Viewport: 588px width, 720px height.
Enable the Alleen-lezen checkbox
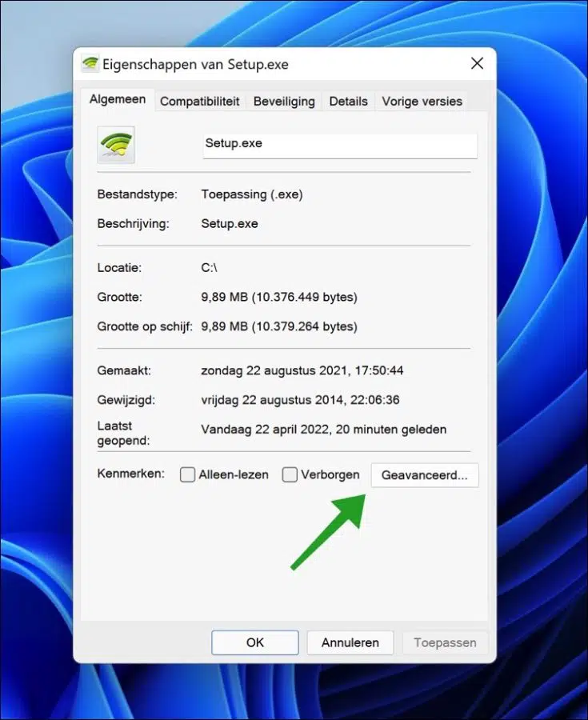tap(187, 474)
